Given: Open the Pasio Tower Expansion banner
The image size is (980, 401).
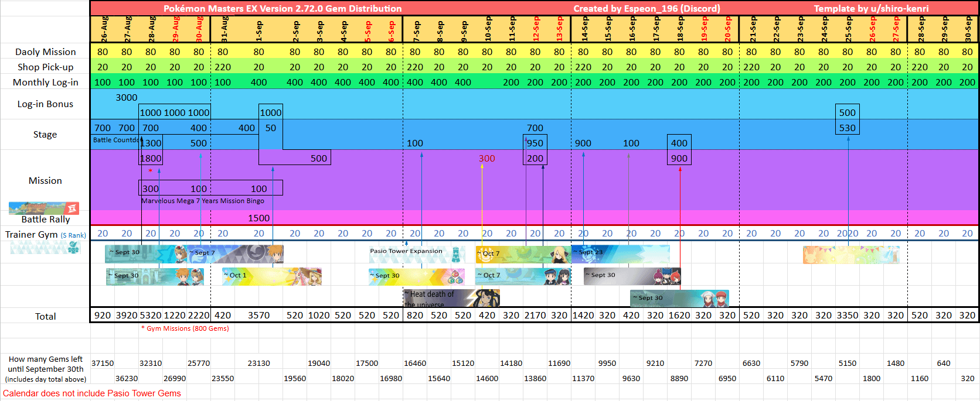Looking at the screenshot, I should pyautogui.click(x=417, y=253).
